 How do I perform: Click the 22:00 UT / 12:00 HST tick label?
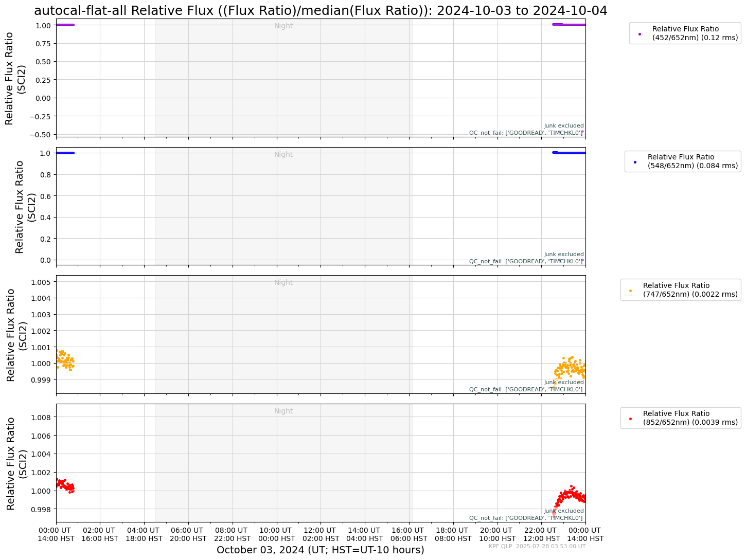tap(541, 534)
